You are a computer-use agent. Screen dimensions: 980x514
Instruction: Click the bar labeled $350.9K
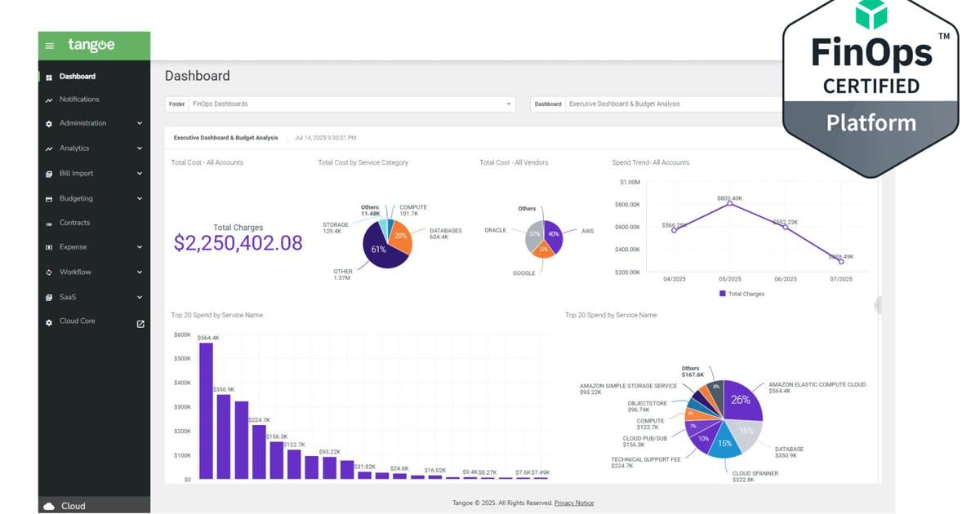224,436
